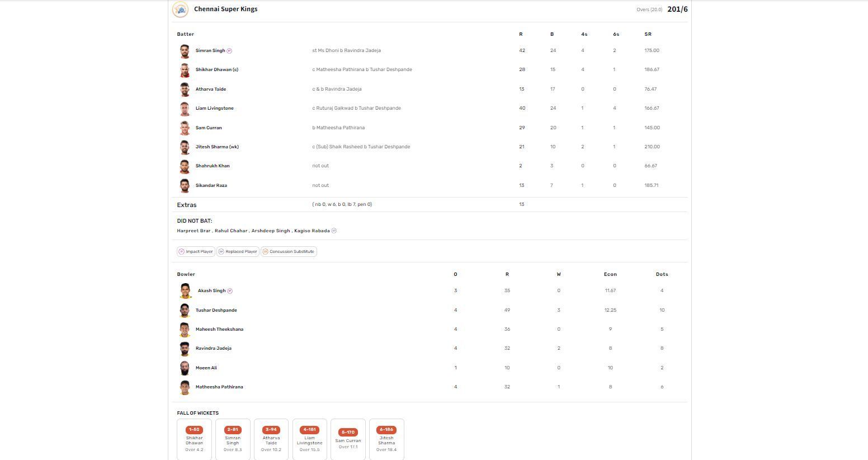This screenshot has height=460, width=868.
Task: Open Sikandar Raza's player avatar
Action: pyautogui.click(x=185, y=186)
